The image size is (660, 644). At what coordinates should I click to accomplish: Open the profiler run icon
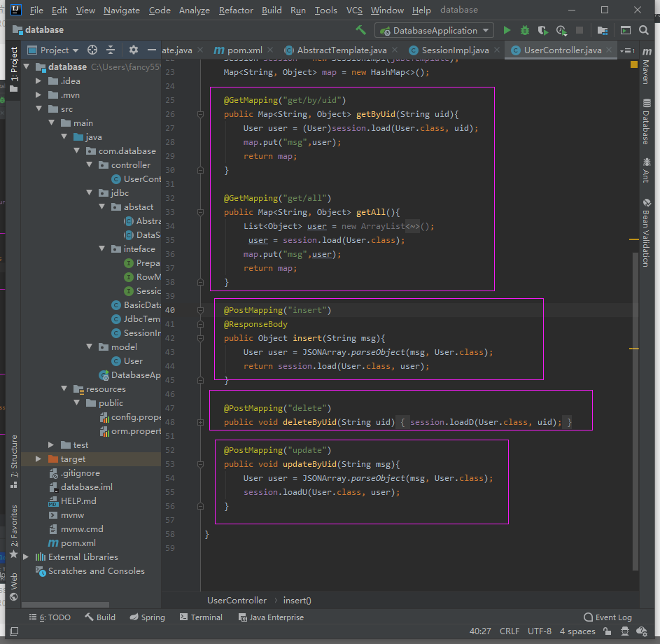[561, 30]
